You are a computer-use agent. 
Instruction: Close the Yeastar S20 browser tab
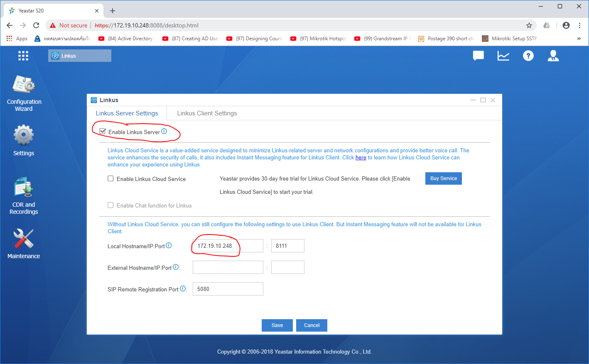pyautogui.click(x=97, y=11)
